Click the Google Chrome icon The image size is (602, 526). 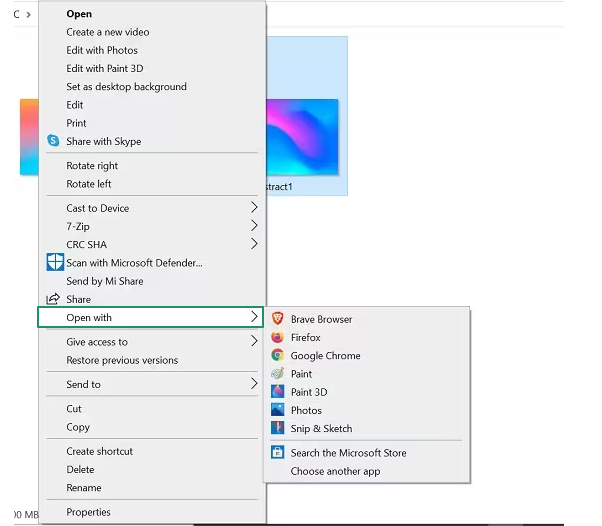click(x=278, y=355)
